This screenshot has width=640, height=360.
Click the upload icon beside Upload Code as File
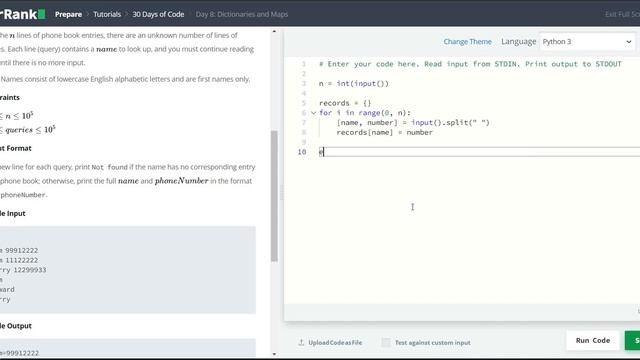pyautogui.click(x=301, y=342)
